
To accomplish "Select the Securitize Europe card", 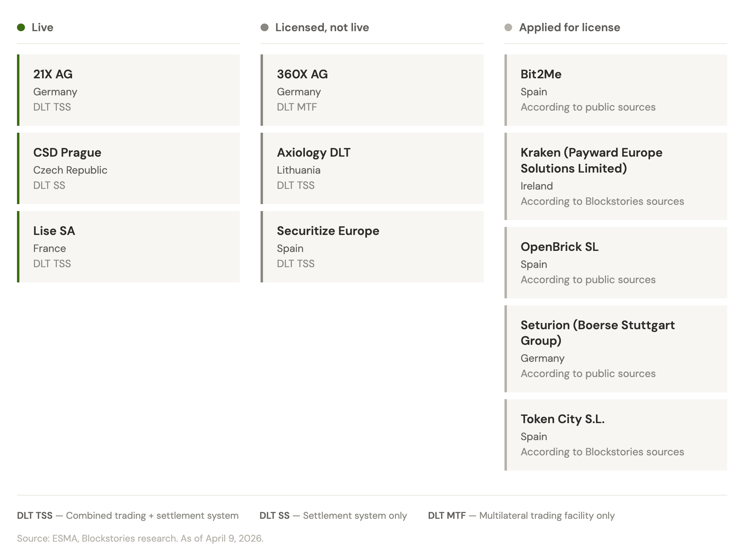I will [372, 247].
